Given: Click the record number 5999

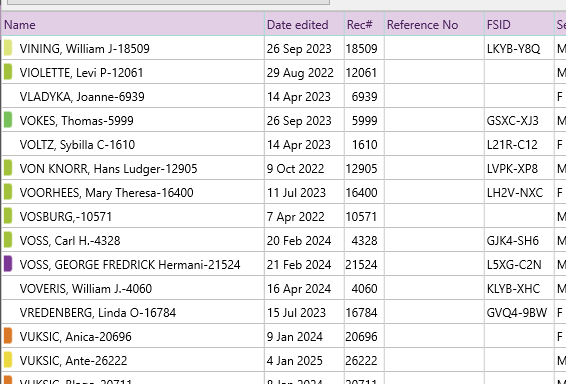Looking at the screenshot, I should [365, 121].
